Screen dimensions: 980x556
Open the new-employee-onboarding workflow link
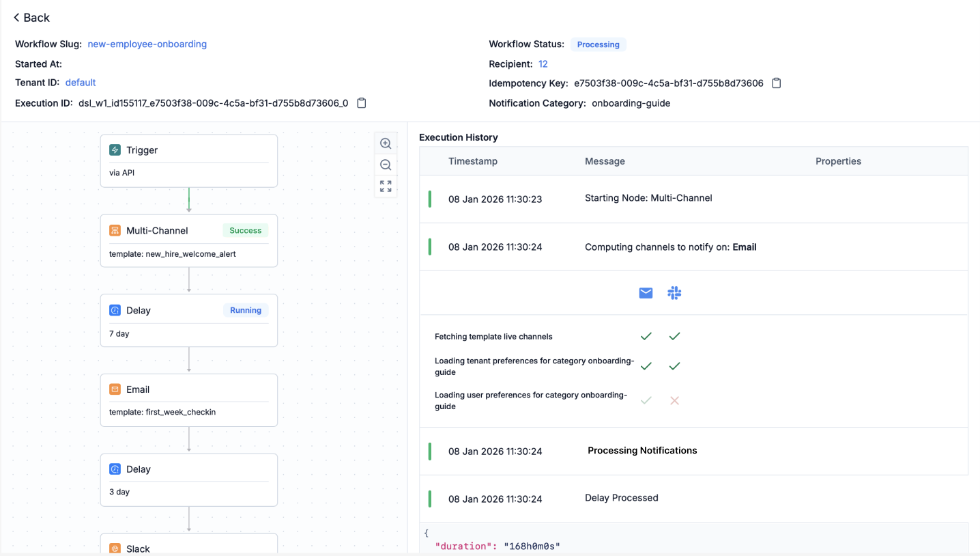click(147, 44)
